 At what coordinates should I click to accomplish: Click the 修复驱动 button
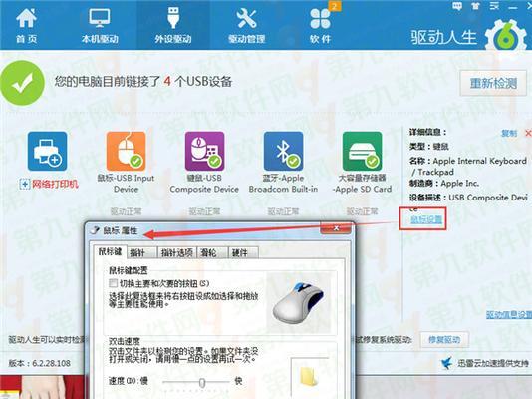(x=444, y=339)
